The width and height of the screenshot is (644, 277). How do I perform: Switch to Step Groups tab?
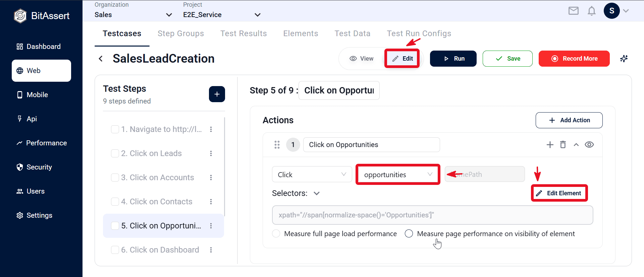(x=181, y=33)
